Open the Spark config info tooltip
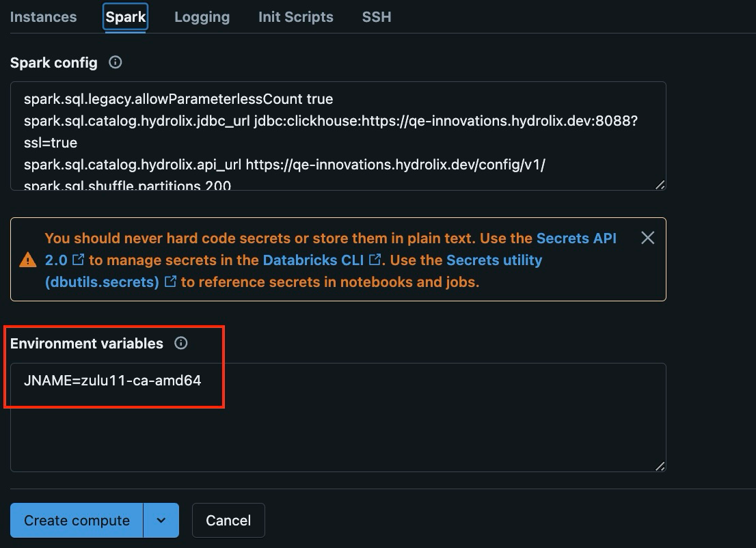The height and width of the screenshot is (548, 756). coord(115,62)
